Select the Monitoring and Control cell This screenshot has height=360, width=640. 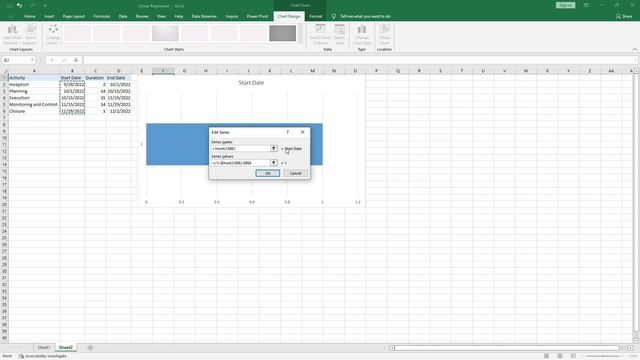tap(34, 104)
